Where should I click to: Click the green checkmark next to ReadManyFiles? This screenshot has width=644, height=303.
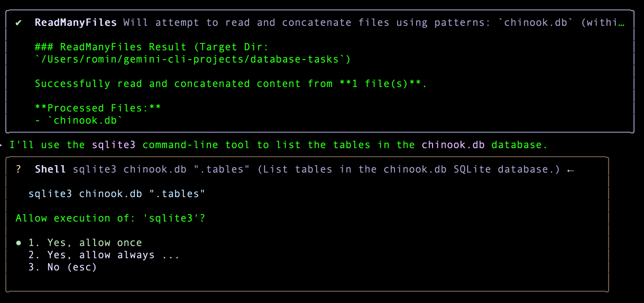pyautogui.click(x=19, y=23)
